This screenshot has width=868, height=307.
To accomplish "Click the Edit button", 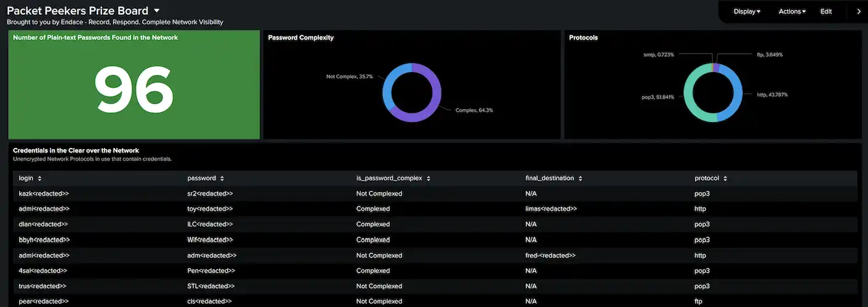I will point(826,11).
